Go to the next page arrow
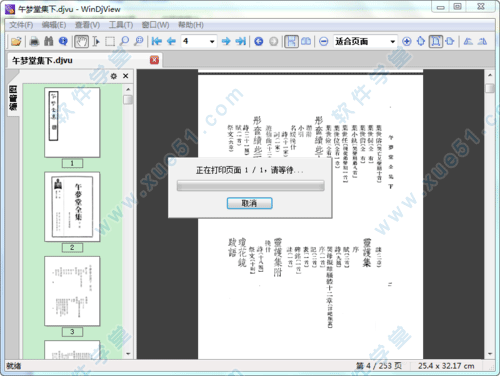Image resolution: width=500 pixels, height=376 pixels. pos(226,41)
